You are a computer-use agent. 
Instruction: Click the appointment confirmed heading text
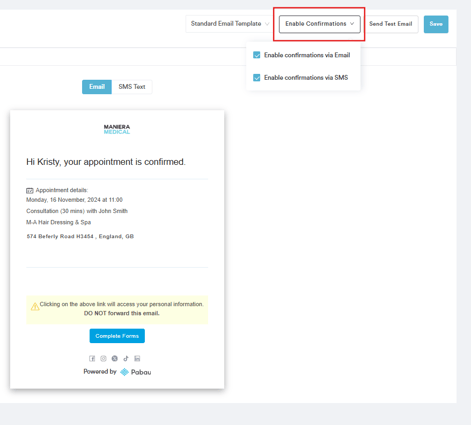tap(106, 162)
